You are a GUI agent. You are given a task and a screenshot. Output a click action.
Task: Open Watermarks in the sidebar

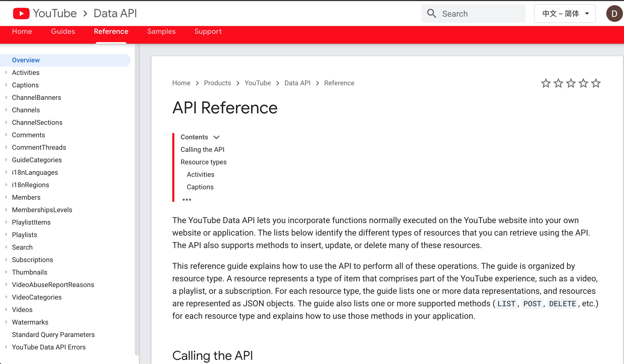click(x=30, y=322)
